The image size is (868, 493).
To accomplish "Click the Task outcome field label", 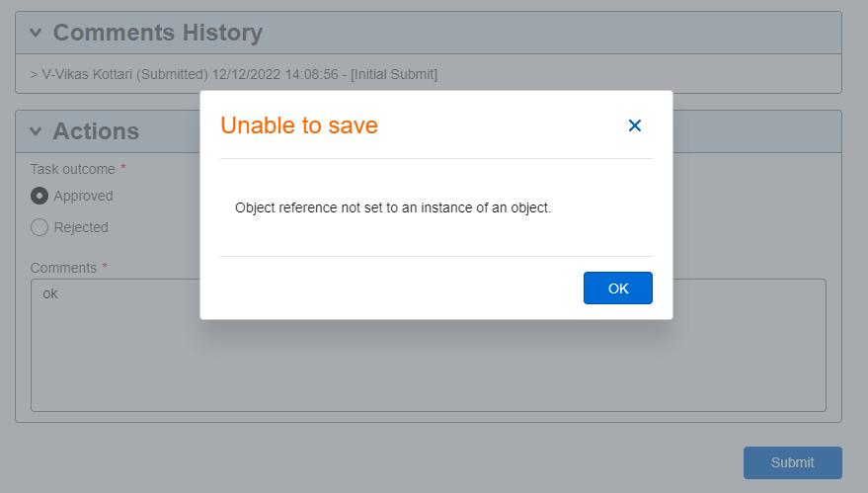I will click(x=72, y=169).
